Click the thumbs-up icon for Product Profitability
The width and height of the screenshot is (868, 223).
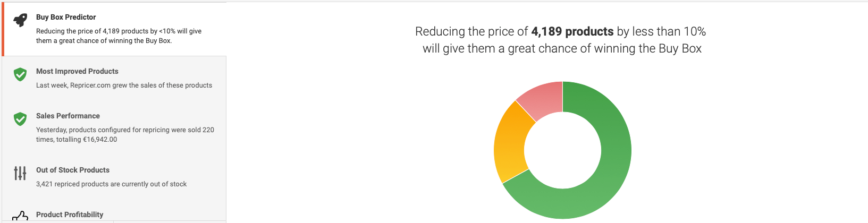[x=20, y=217]
